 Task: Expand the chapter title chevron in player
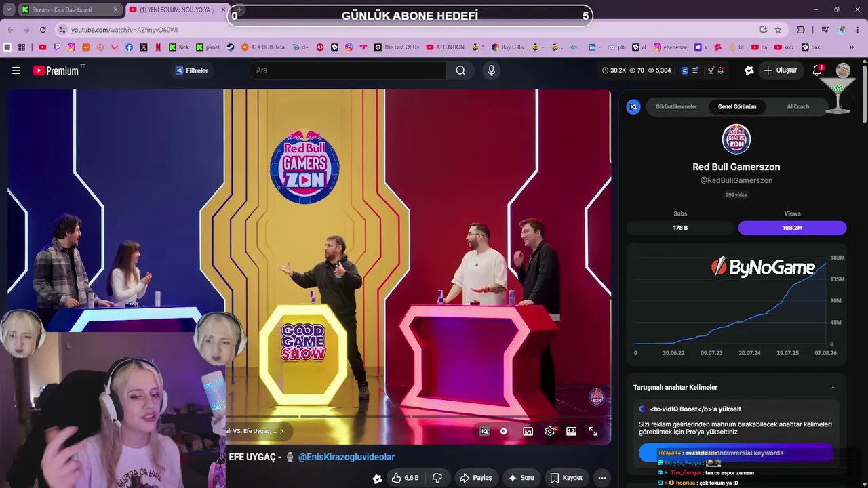pyautogui.click(x=281, y=431)
